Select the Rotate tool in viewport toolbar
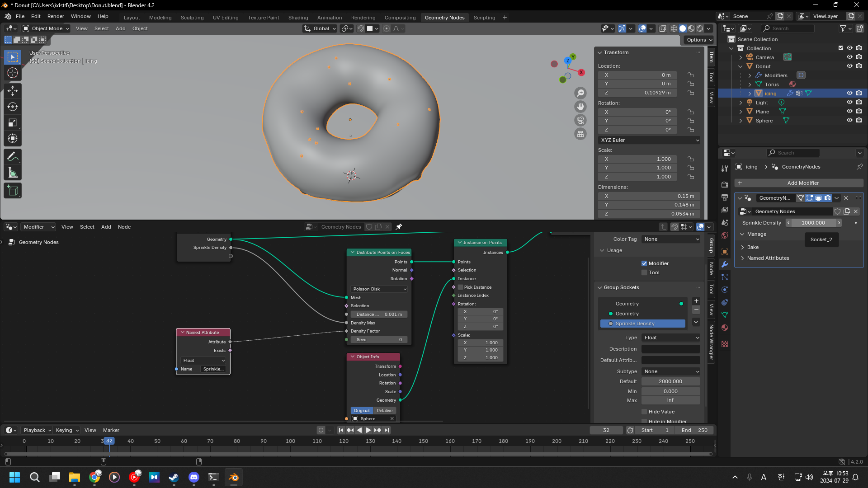 13,107
